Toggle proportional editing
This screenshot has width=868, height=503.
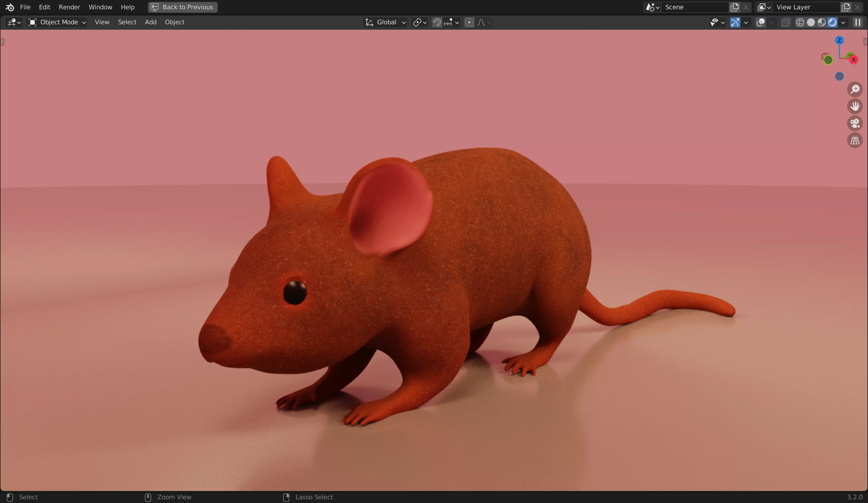469,22
